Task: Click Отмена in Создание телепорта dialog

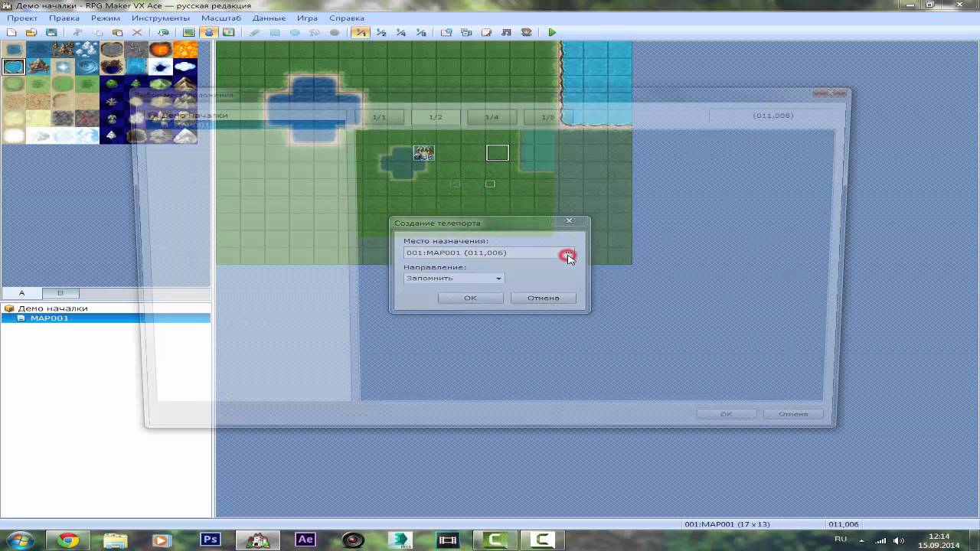Action: coord(543,298)
